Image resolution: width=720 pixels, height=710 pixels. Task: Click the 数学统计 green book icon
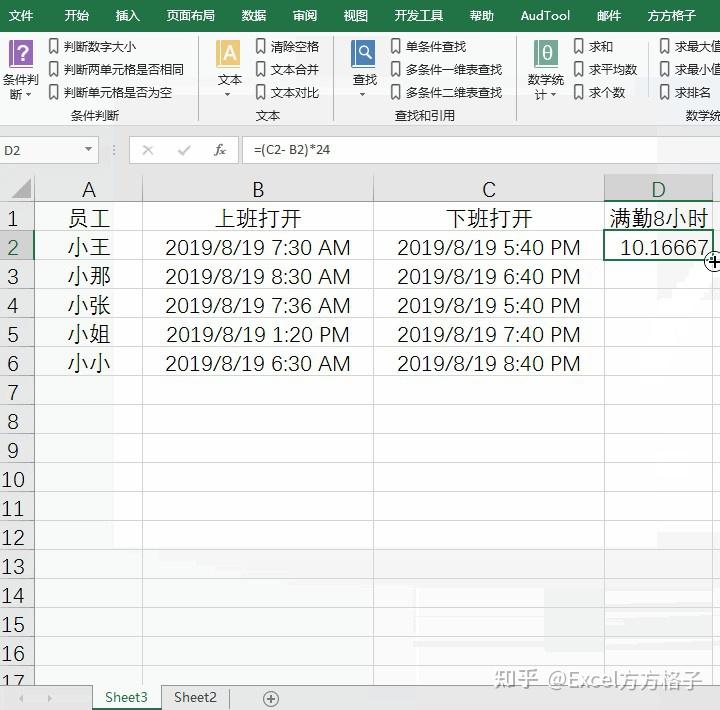tap(546, 54)
